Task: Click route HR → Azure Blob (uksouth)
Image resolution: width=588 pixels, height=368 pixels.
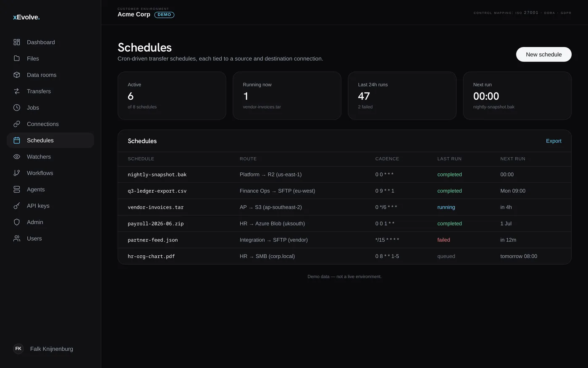Action: point(272,224)
